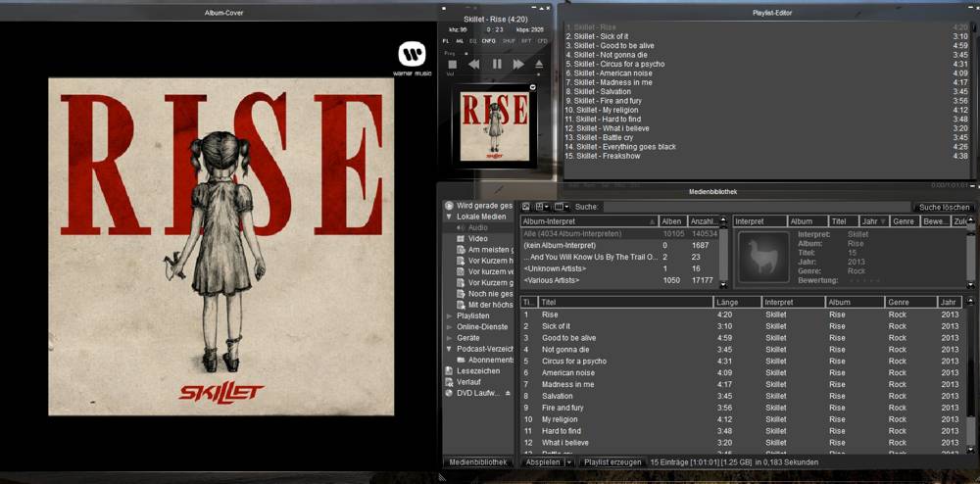Click the Playlist erzeugen button
The height and width of the screenshot is (484, 980).
(612, 462)
